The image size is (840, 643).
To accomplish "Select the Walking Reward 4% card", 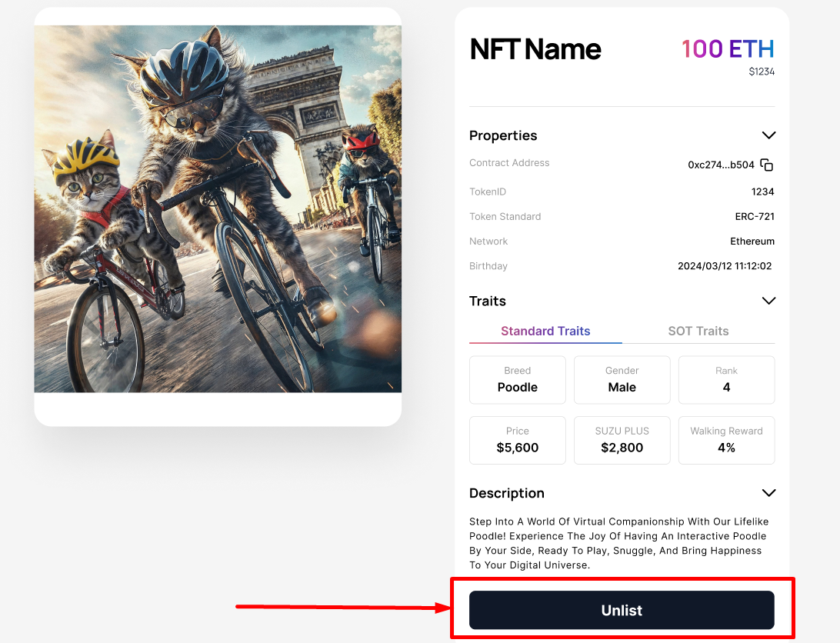I will pyautogui.click(x=726, y=440).
